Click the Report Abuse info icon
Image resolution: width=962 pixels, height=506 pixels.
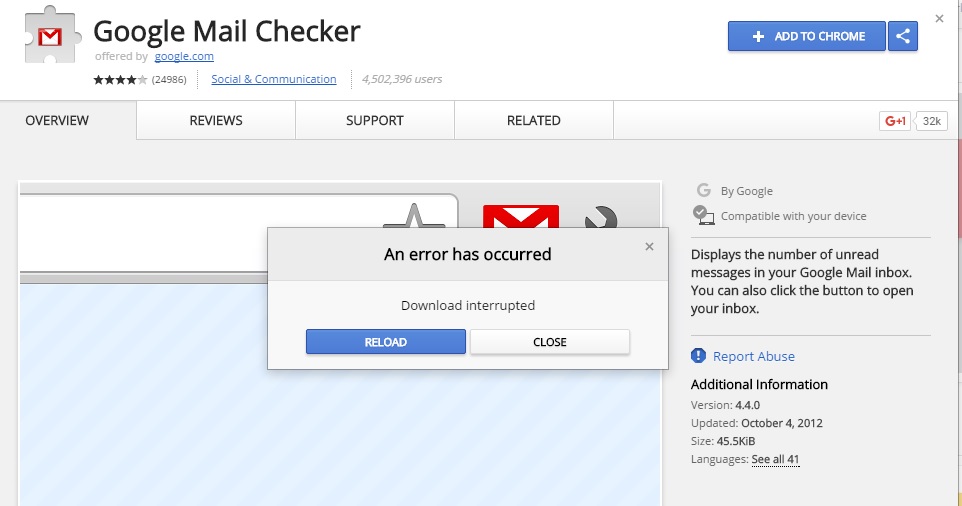(699, 356)
